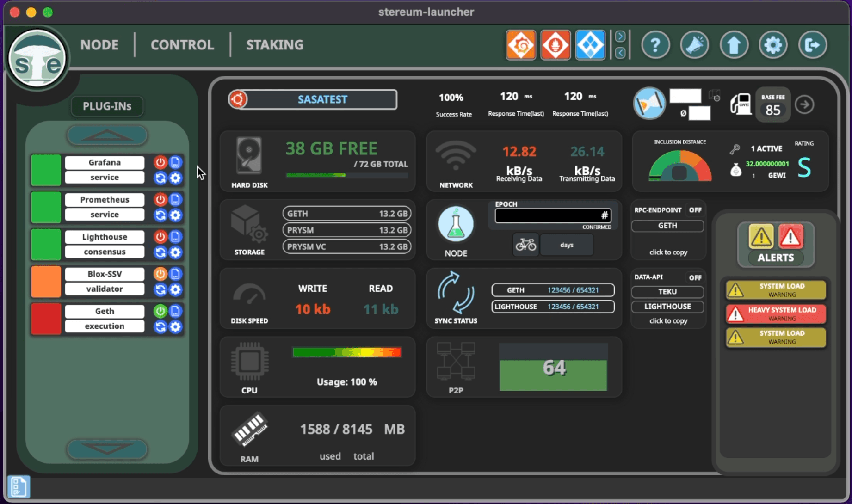Click the SASATEST server power icon
The width and height of the screenshot is (852, 504).
(238, 99)
